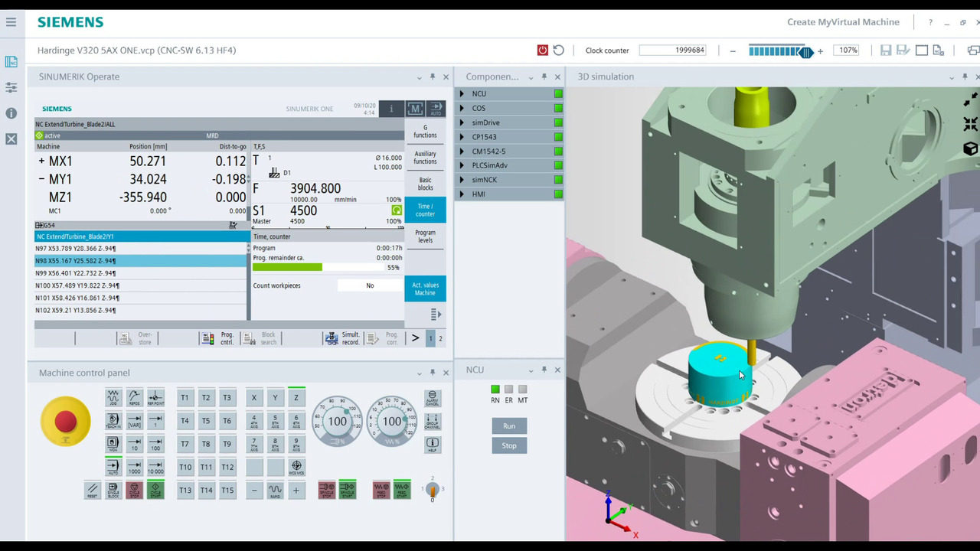980x551 pixels.
Task: Select Time / counter softkey
Action: point(425,210)
